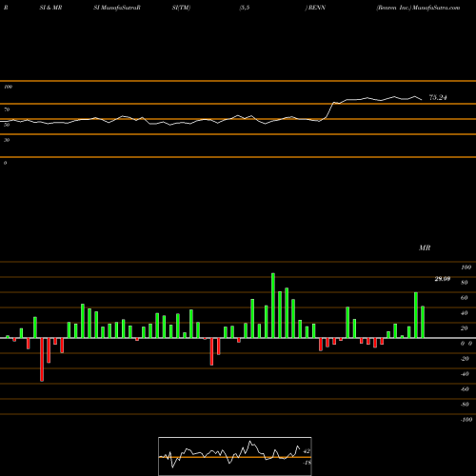Click the tallest green MR bar
The width and height of the screenshot is (476, 476).
click(x=273, y=306)
